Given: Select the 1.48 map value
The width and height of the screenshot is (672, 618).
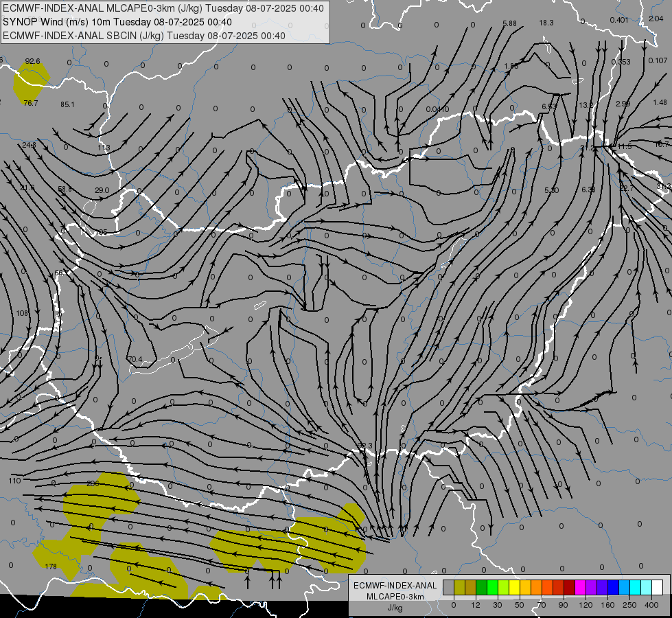Looking at the screenshot, I should [x=660, y=102].
